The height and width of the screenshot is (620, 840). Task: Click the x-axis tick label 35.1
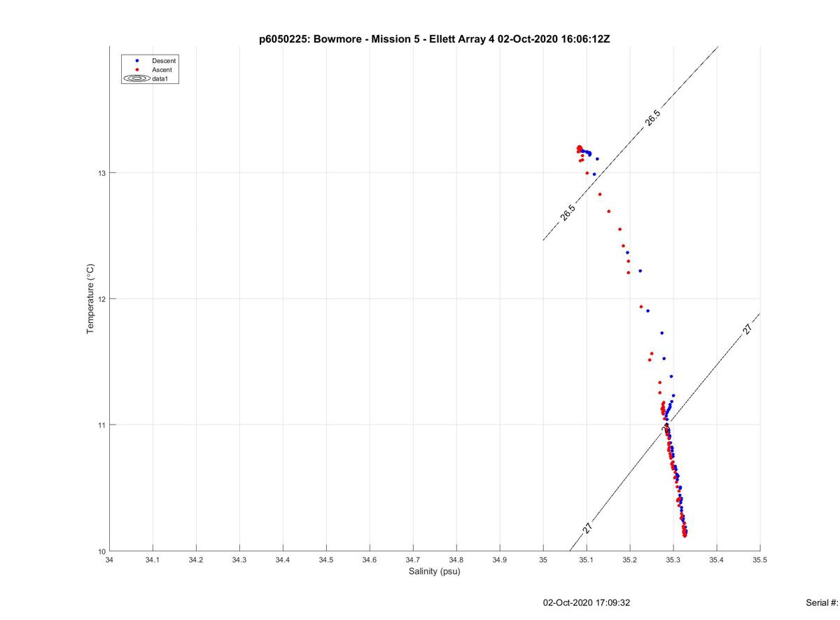tap(587, 560)
